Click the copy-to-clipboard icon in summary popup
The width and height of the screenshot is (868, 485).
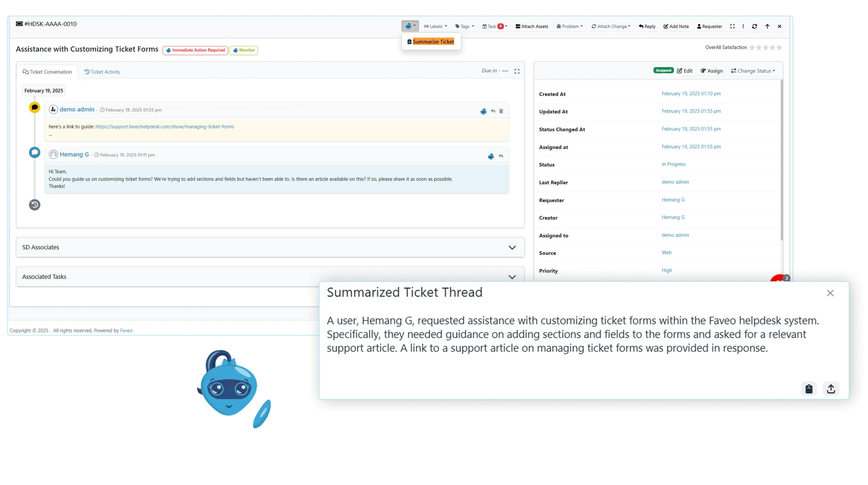pos(809,389)
